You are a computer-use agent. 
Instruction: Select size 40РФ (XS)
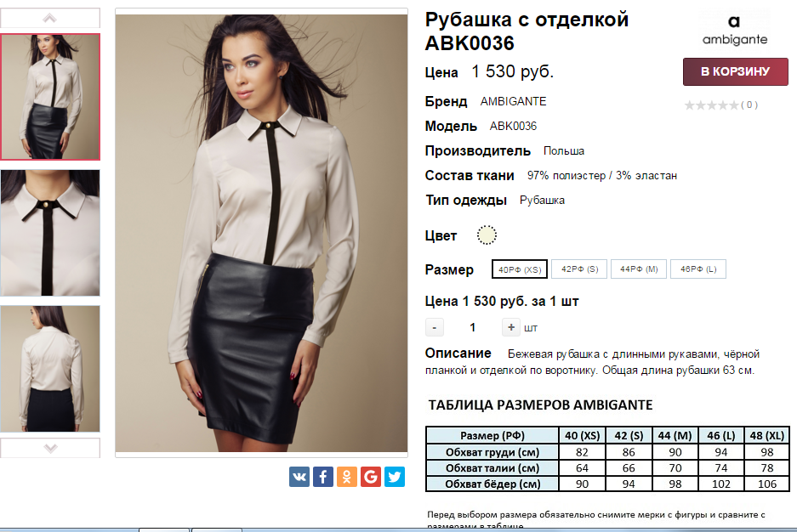tap(520, 269)
